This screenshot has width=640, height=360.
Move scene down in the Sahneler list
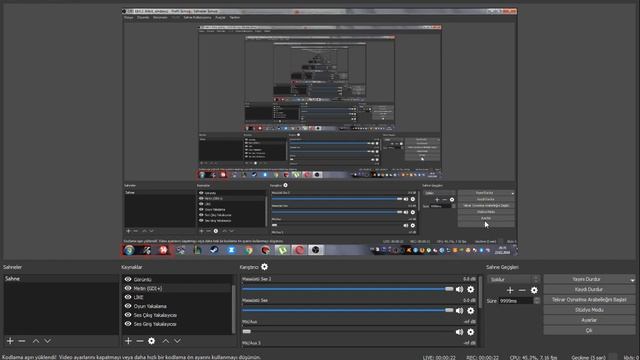pyautogui.click(x=48, y=340)
